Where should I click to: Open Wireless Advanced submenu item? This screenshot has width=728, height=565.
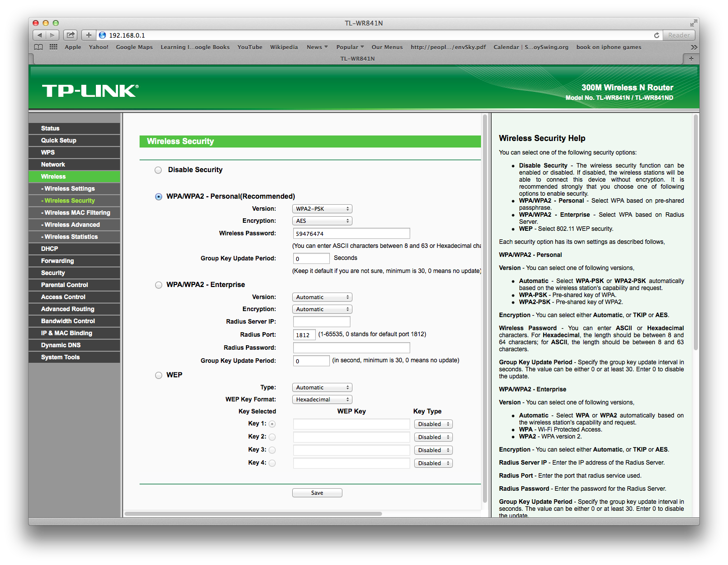click(x=74, y=225)
